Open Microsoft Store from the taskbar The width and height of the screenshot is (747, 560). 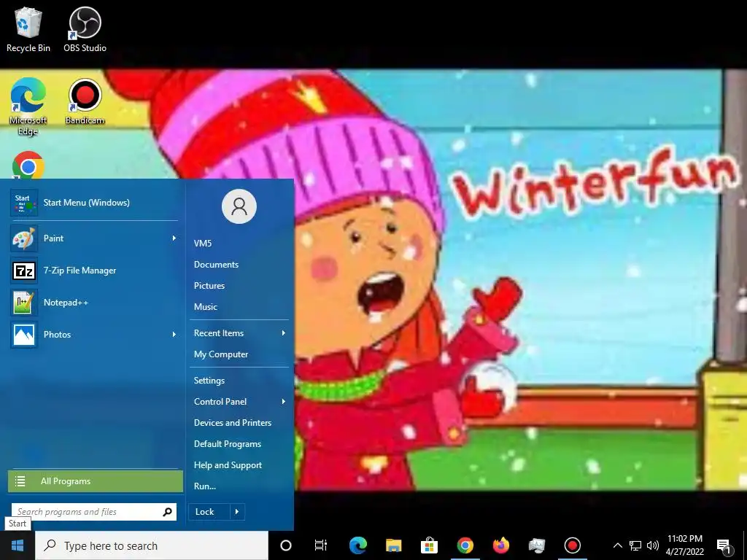(429, 545)
